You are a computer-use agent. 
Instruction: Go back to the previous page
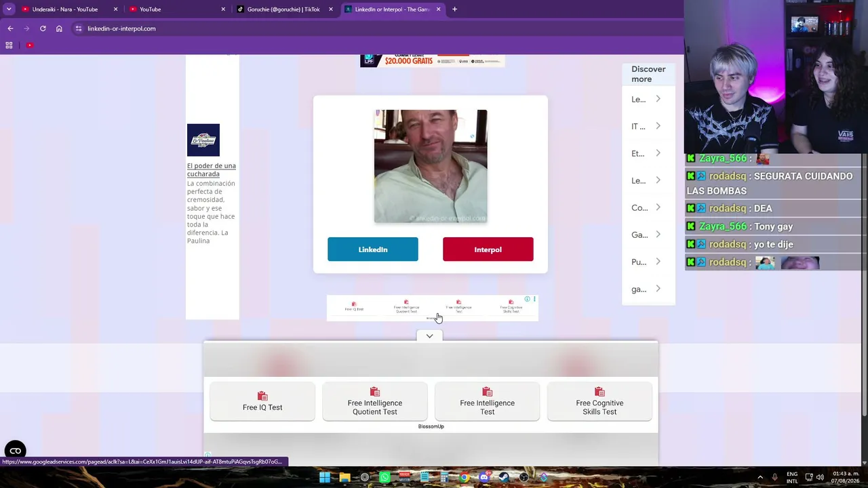click(10, 28)
